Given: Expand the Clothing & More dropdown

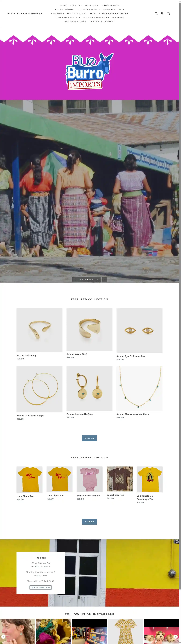Looking at the screenshot, I should [88, 9].
